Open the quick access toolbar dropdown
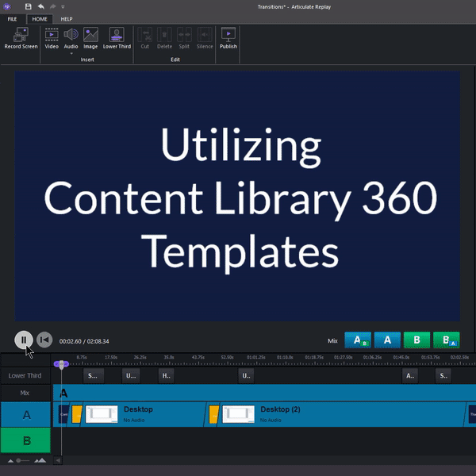Viewport: 476px width, 476px height. pyautogui.click(x=63, y=6)
